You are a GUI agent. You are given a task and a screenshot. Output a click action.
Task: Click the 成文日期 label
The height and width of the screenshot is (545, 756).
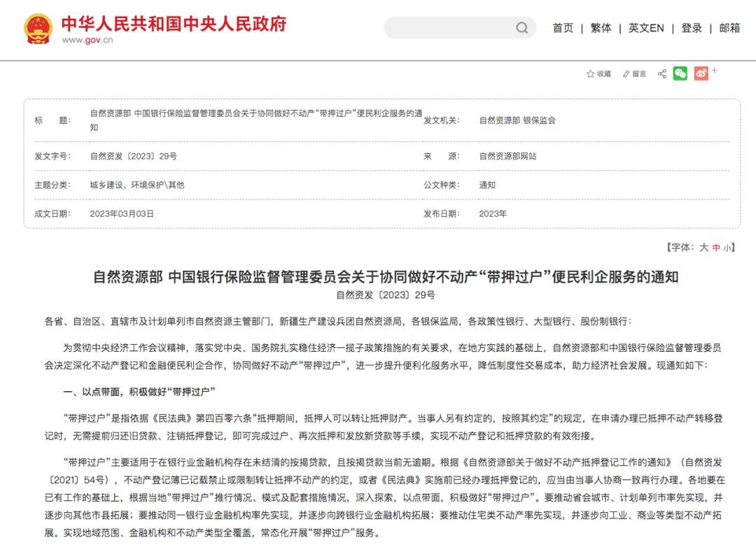pyautogui.click(x=52, y=214)
